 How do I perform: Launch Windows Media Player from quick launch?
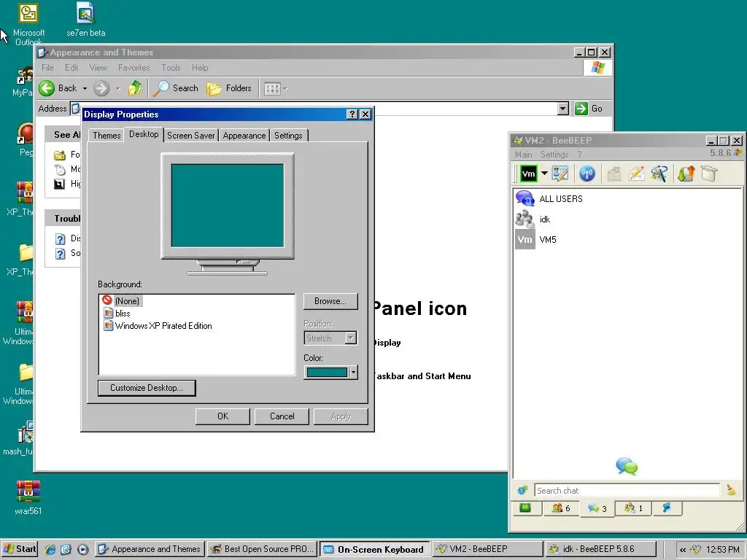[x=83, y=549]
